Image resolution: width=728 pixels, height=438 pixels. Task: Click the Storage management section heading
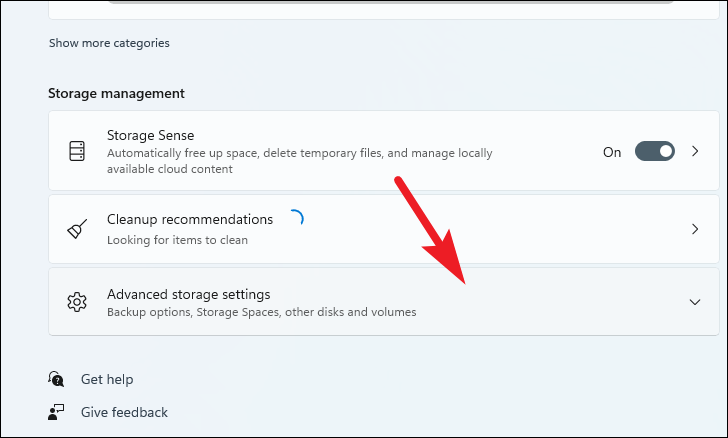tap(116, 93)
